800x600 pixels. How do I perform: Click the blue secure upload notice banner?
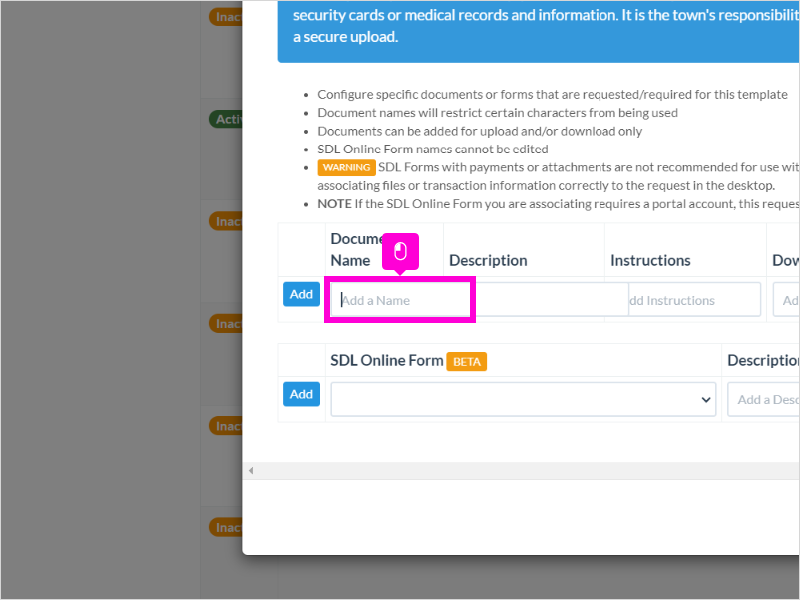[539, 31]
